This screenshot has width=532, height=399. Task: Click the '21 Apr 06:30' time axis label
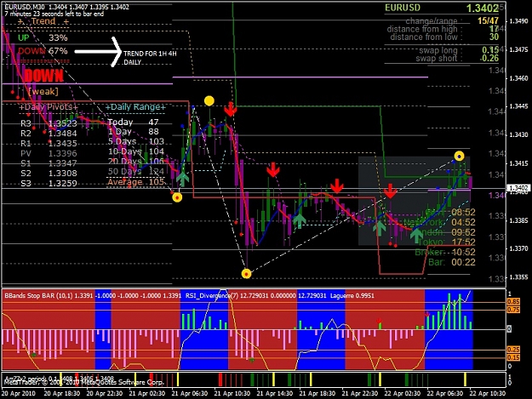190,394
